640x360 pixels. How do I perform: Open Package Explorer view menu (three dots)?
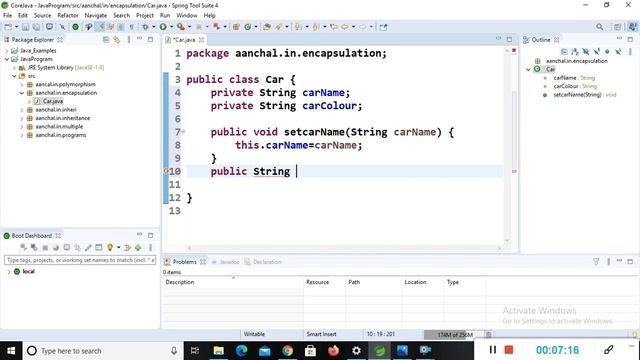(x=129, y=40)
